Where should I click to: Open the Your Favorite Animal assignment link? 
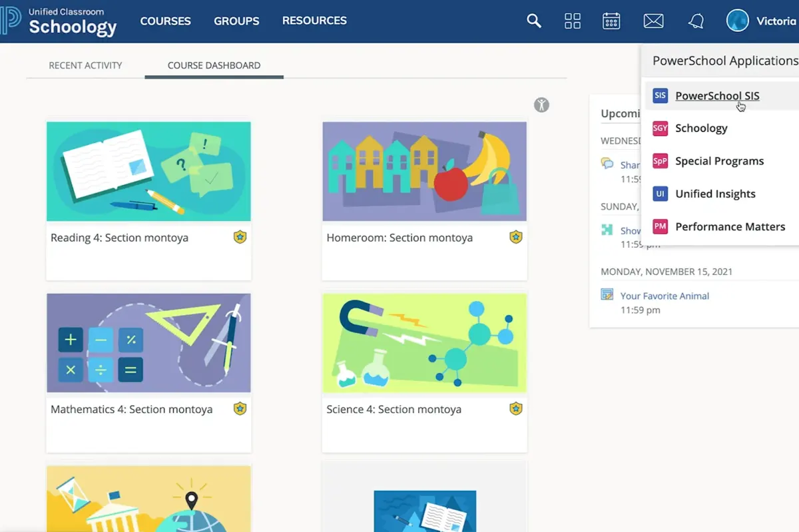(x=665, y=296)
